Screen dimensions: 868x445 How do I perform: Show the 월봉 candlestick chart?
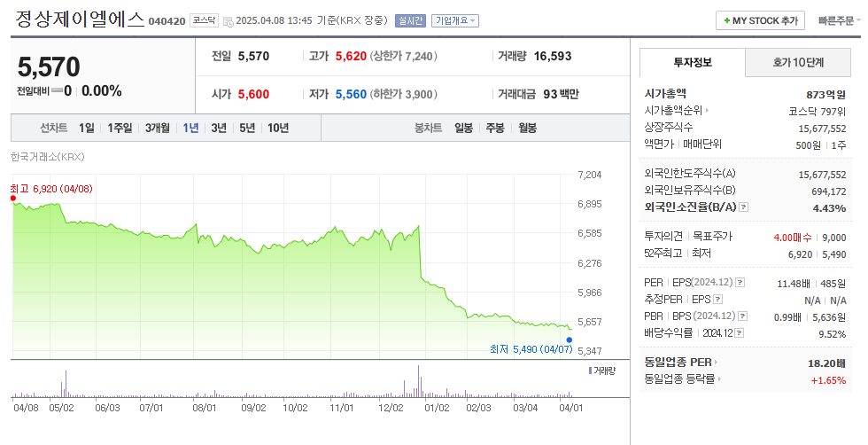(528, 128)
